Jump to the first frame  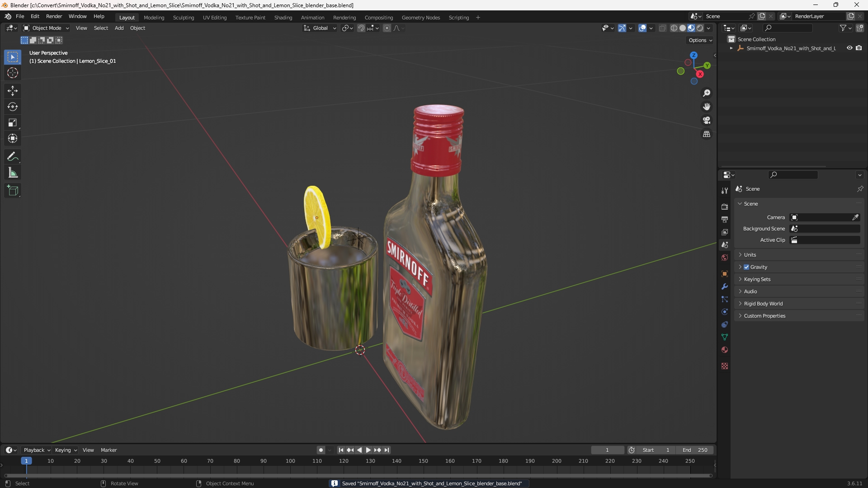click(341, 450)
